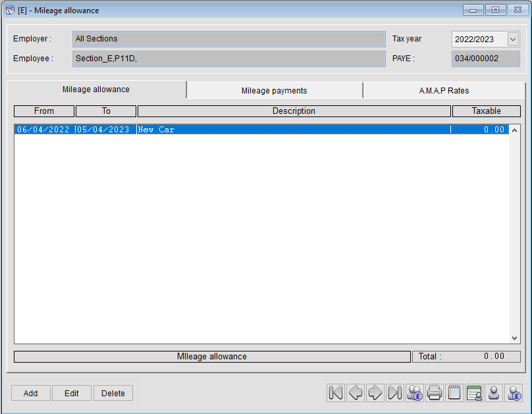Open the Tax year dropdown
Screen dimensions: 532x414
(x=513, y=39)
